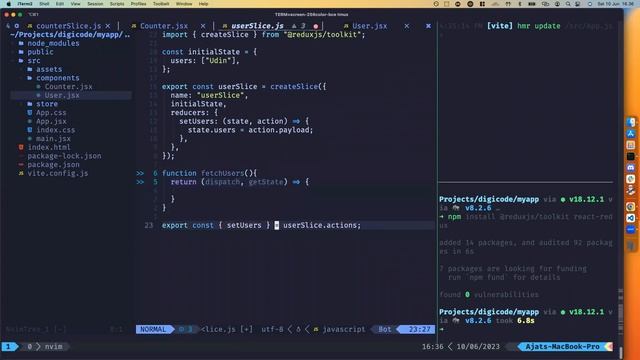
Task: Expand the node_modules folder
Action: click(x=53, y=43)
